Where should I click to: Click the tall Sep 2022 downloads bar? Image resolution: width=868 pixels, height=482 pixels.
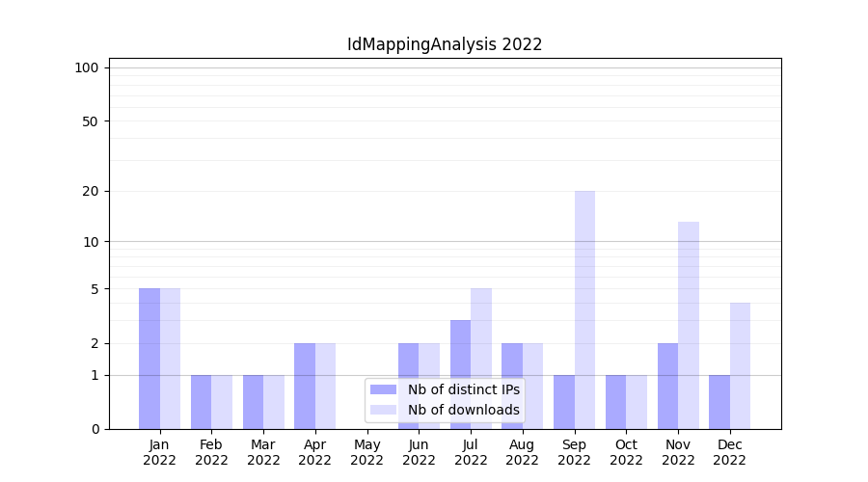pos(584,308)
